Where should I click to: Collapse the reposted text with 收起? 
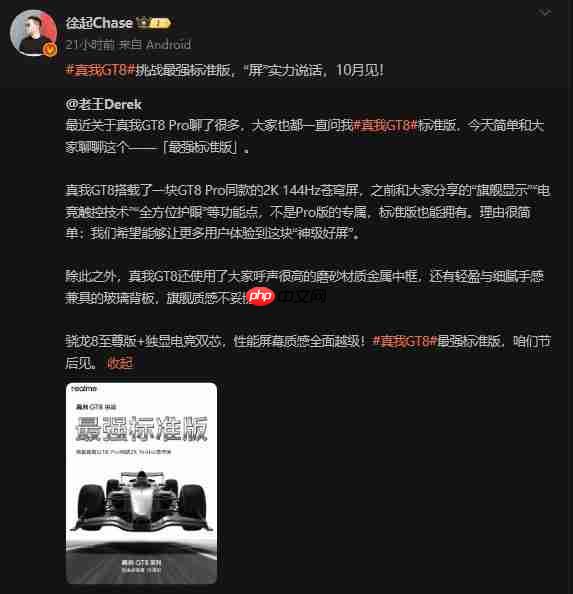(x=120, y=363)
